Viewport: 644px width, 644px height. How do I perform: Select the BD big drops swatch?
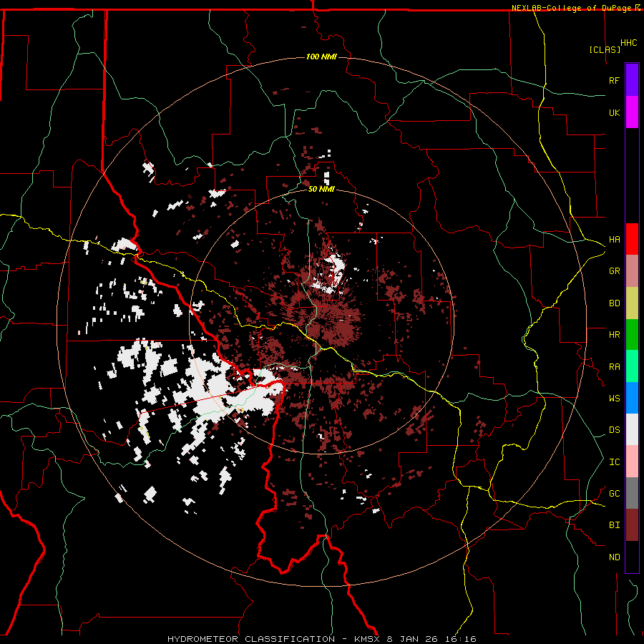pyautogui.click(x=632, y=303)
